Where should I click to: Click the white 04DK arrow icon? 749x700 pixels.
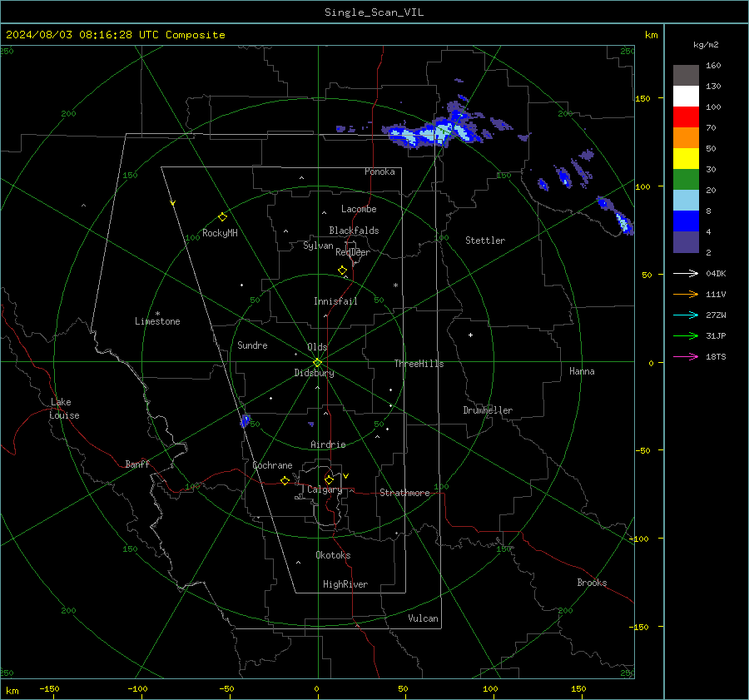tap(686, 273)
